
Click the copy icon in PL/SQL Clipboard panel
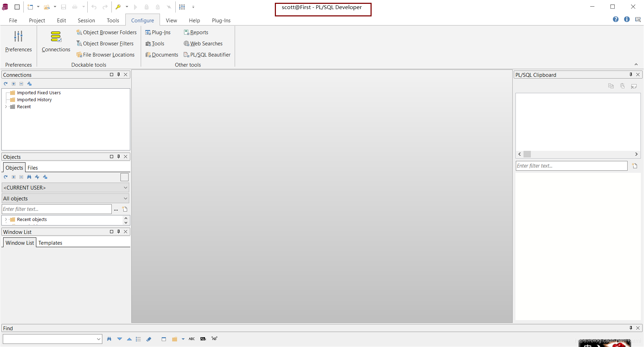611,86
